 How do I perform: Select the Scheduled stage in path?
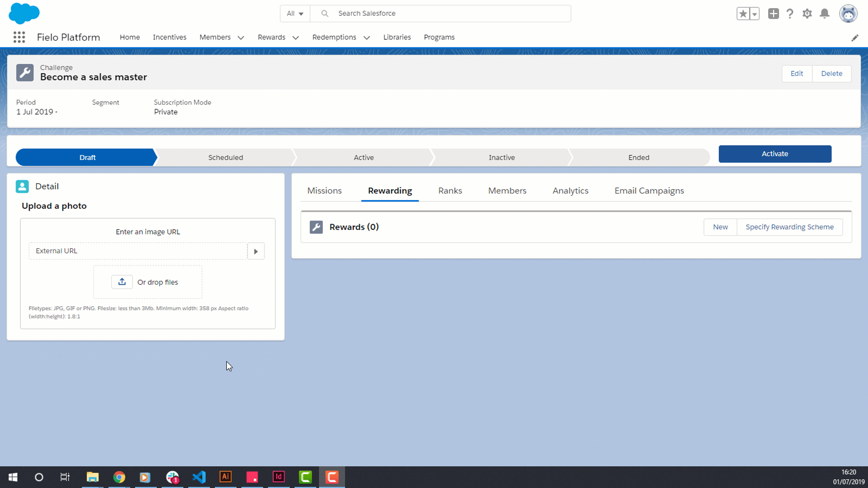coord(226,157)
